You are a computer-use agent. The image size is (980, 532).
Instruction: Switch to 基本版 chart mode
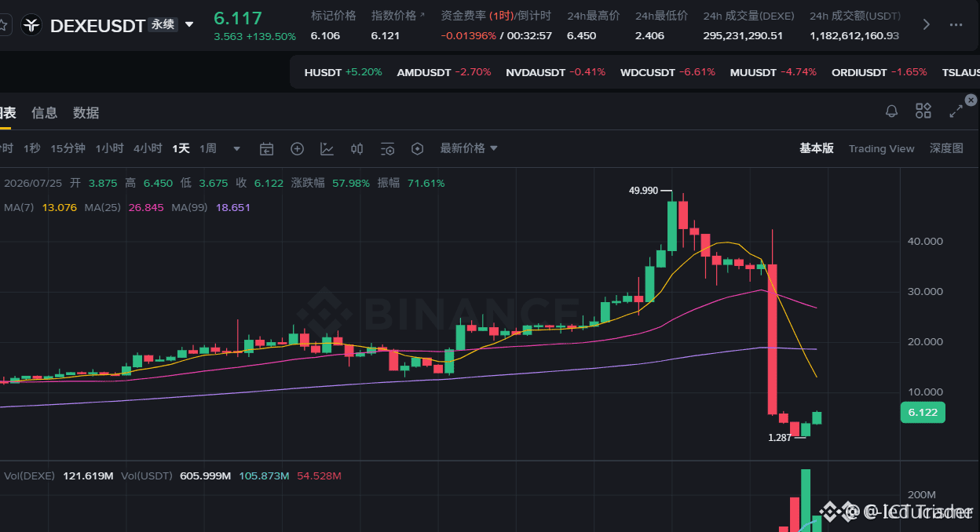(817, 148)
